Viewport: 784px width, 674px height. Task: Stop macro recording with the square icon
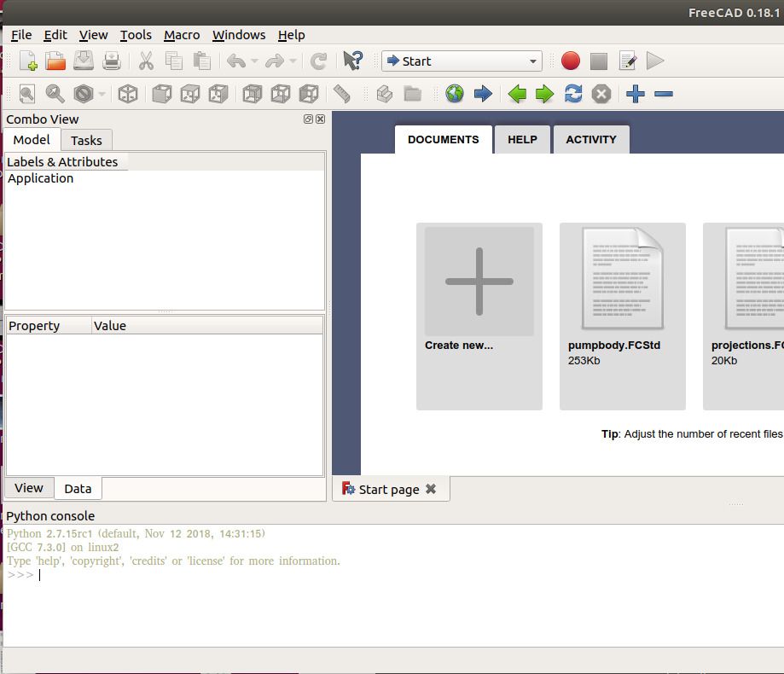599,61
